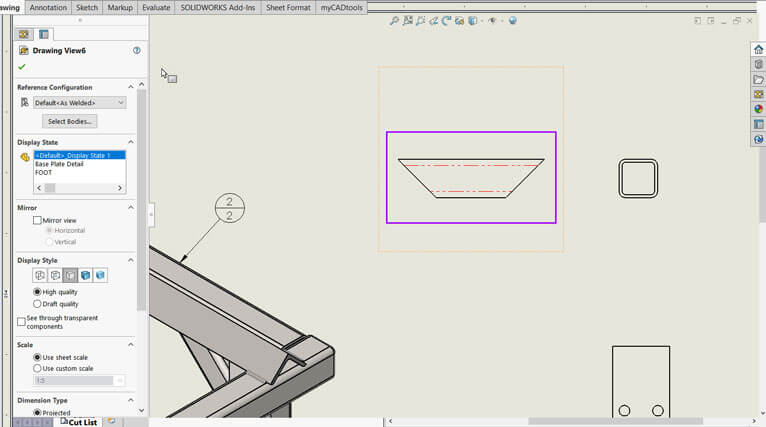
Task: Select Hidden Lines Removed display style
Action: click(70, 275)
